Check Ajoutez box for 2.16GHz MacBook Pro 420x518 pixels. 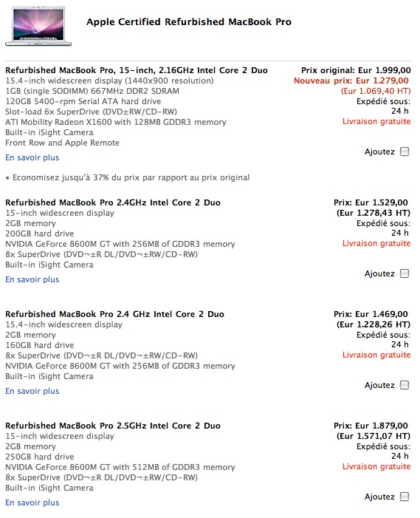point(404,151)
